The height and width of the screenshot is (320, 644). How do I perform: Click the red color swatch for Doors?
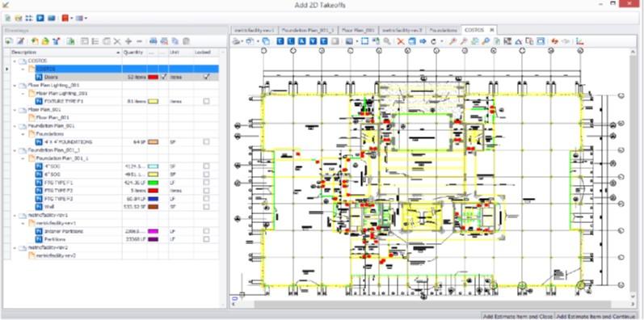coord(154,77)
